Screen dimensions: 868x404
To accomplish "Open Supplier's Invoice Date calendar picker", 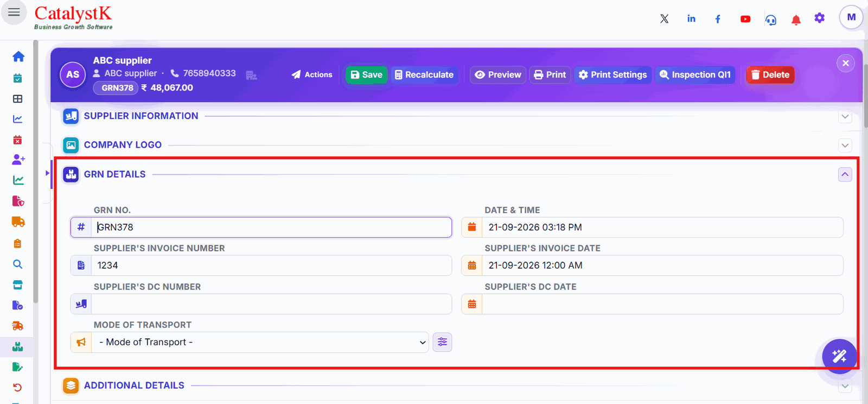I will pos(472,266).
